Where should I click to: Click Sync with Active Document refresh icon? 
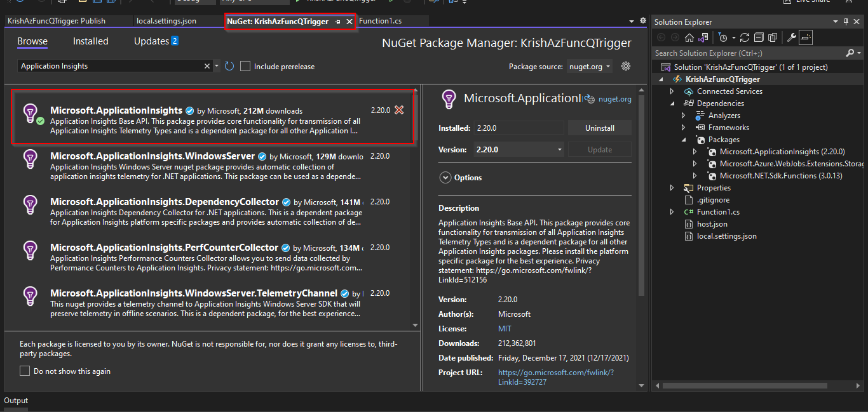[745, 37]
